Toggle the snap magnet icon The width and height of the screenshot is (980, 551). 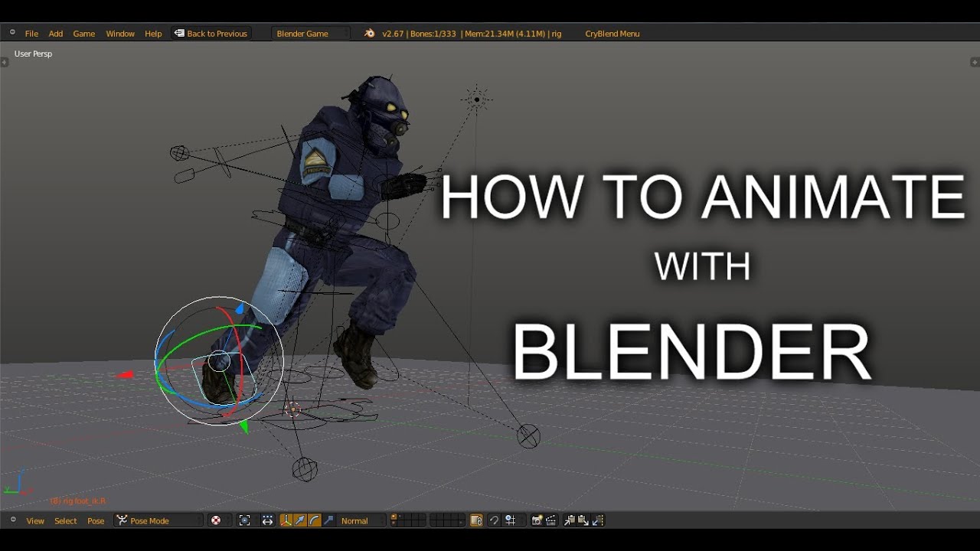point(494,520)
